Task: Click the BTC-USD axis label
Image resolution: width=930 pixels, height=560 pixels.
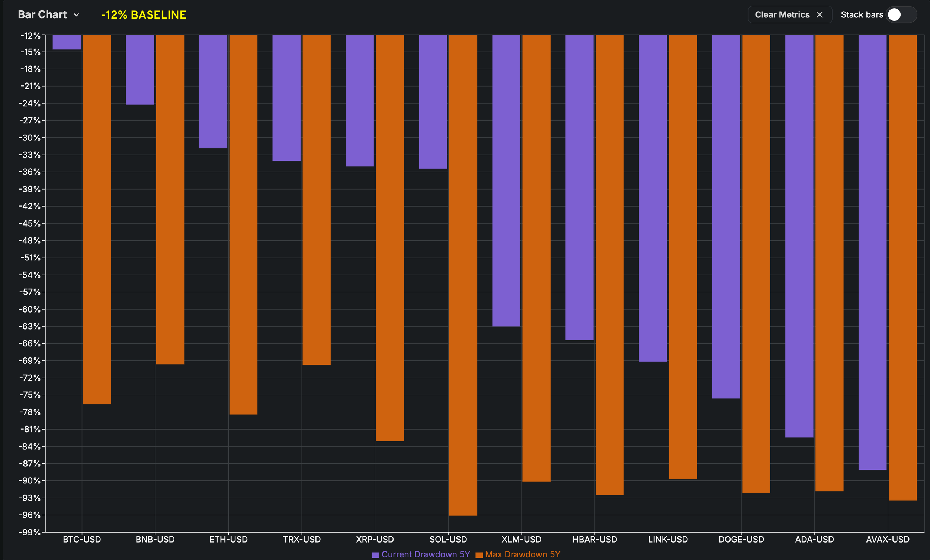Action: (x=82, y=539)
